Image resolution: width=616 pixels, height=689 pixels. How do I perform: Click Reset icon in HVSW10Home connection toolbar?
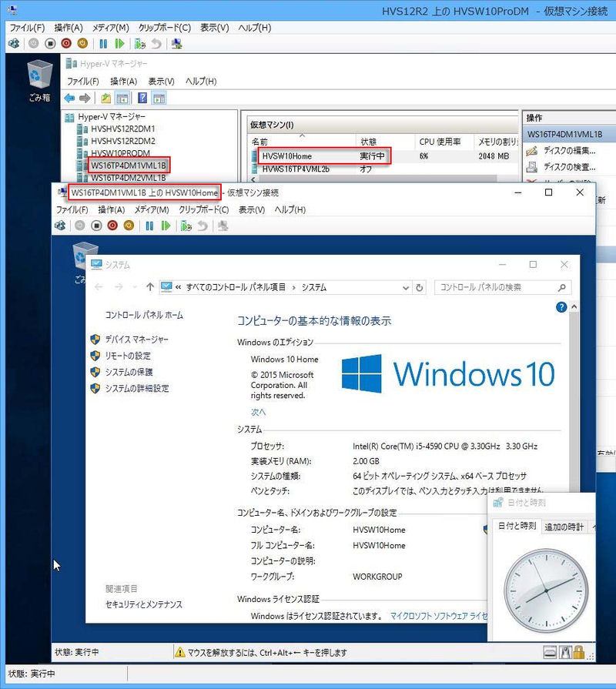pos(166,226)
